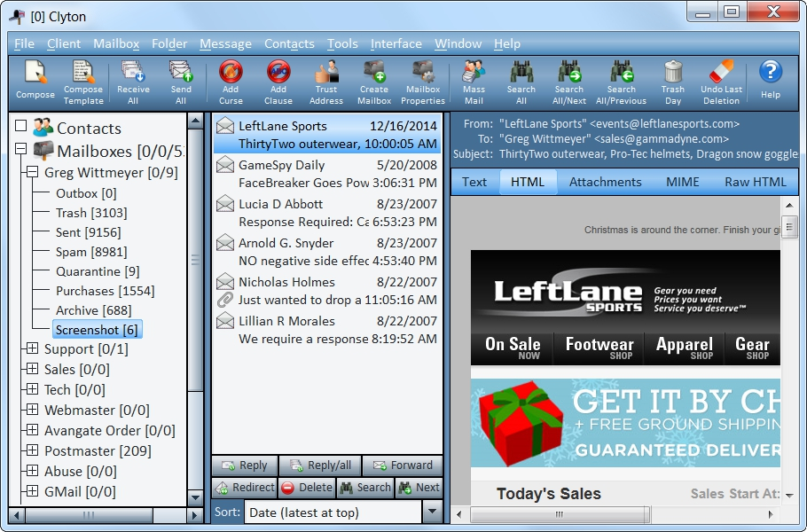Switch to the Raw HTML tab
Image resolution: width=807 pixels, height=532 pixels.
click(x=755, y=182)
